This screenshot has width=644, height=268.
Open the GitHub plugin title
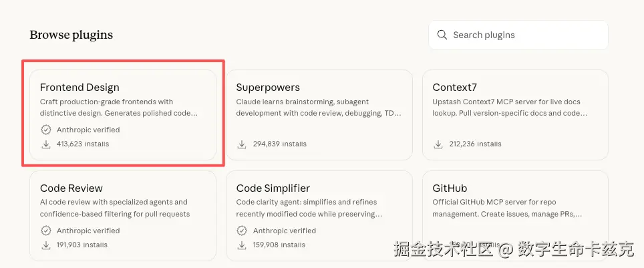tap(450, 188)
